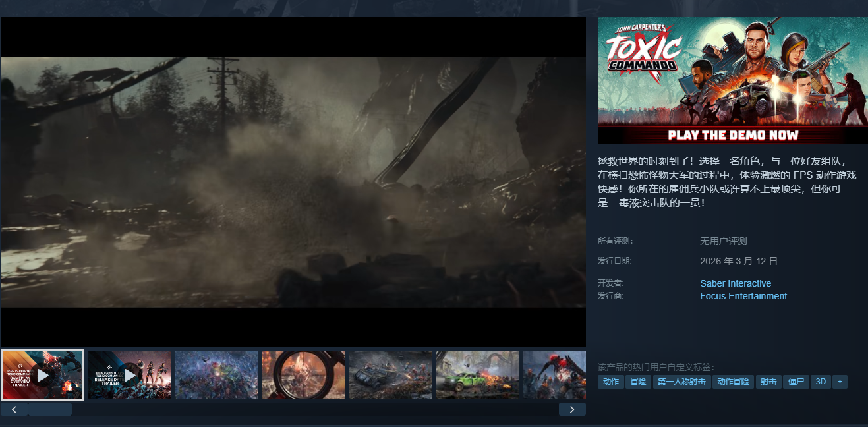Select the 第一人称射击 tag
This screenshot has height=427, width=868.
coord(681,382)
